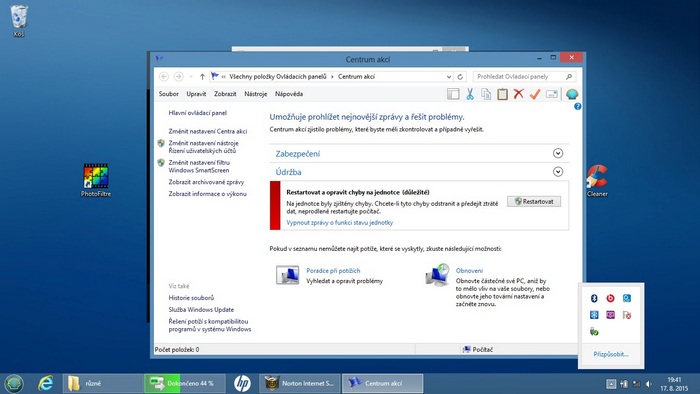Click the Dokončeno 44 % progress taskbar button
The width and height of the screenshot is (700, 394).
(185, 383)
